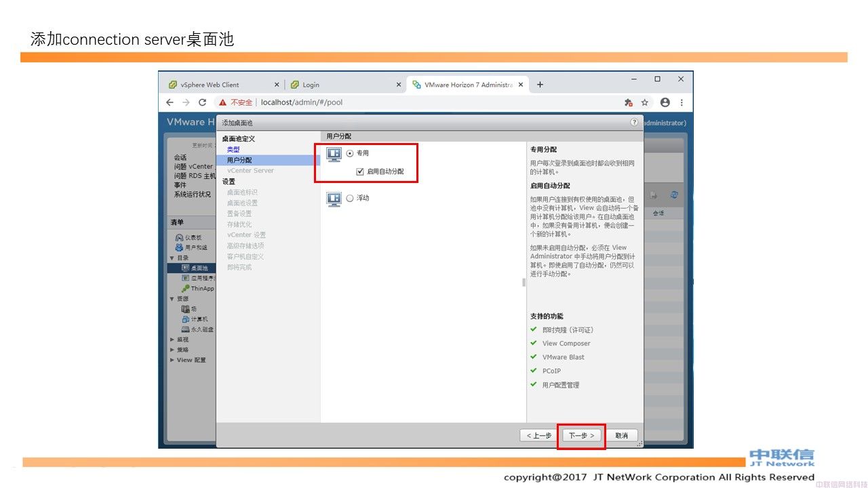Click the info panel splitter handle

pos(524,283)
